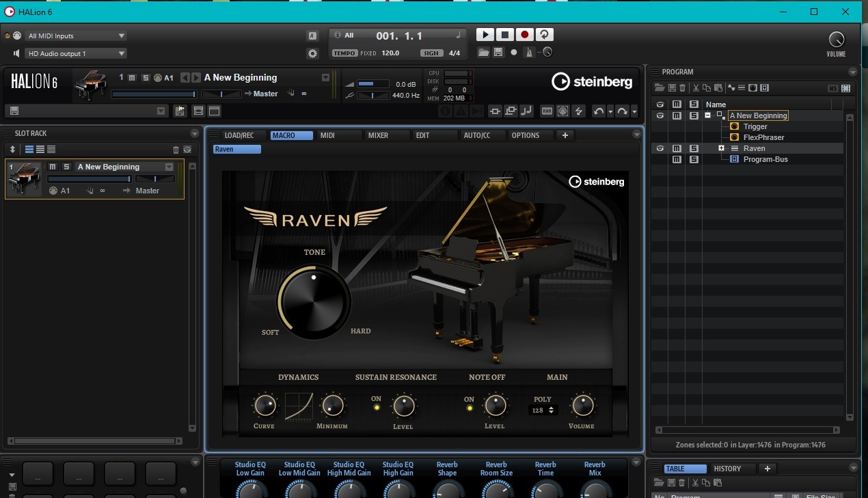Viewport: 868px width, 498px height.
Task: Solo slot 1 in the Slot Rack
Action: [x=66, y=167]
